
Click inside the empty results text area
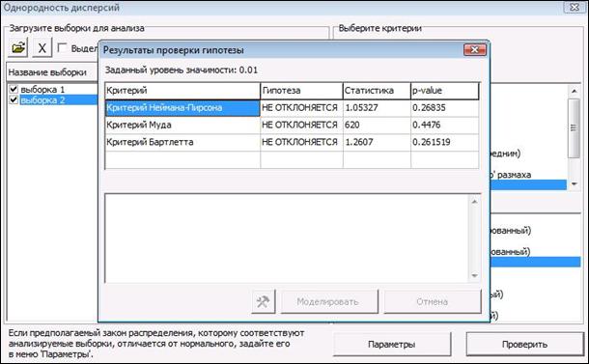(288, 238)
